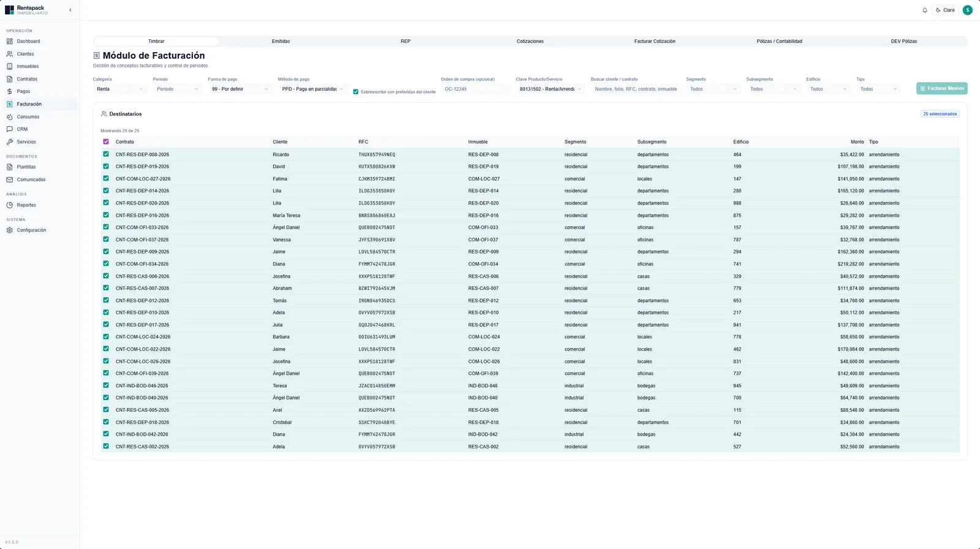
Task: Open the Segmento filter dropdown
Action: point(713,89)
